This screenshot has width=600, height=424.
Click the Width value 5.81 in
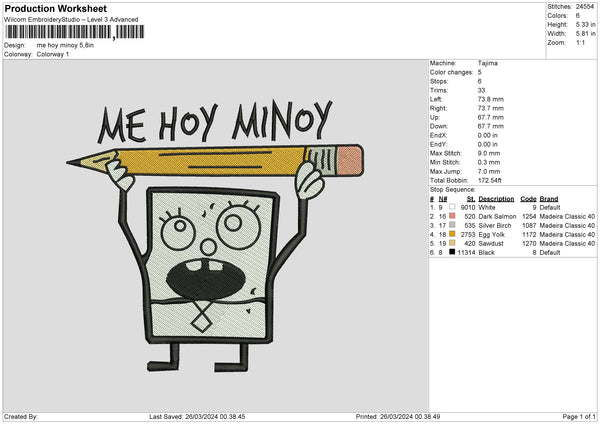coord(585,34)
